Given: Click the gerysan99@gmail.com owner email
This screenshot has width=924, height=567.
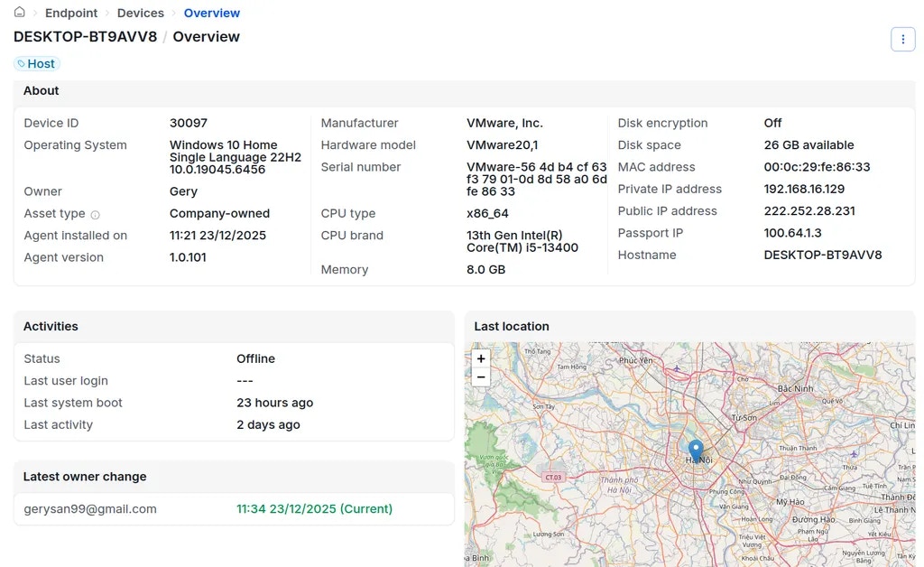Looking at the screenshot, I should coord(90,508).
